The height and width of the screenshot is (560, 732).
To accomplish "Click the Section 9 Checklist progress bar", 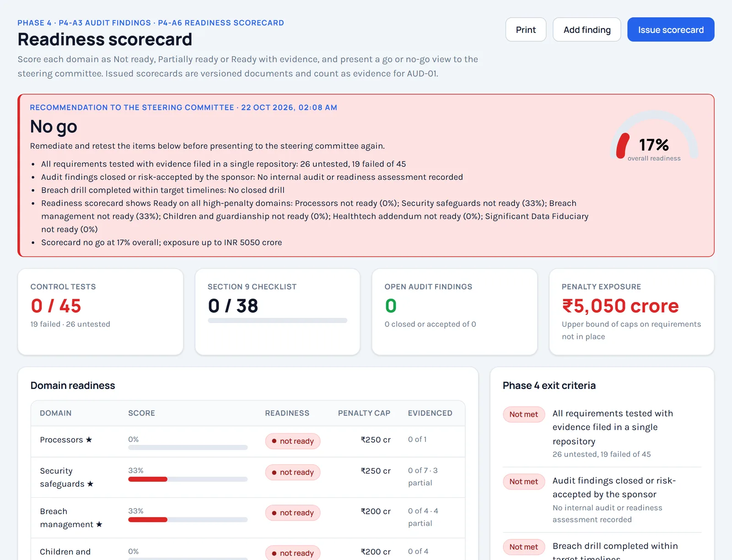I will 277,321.
